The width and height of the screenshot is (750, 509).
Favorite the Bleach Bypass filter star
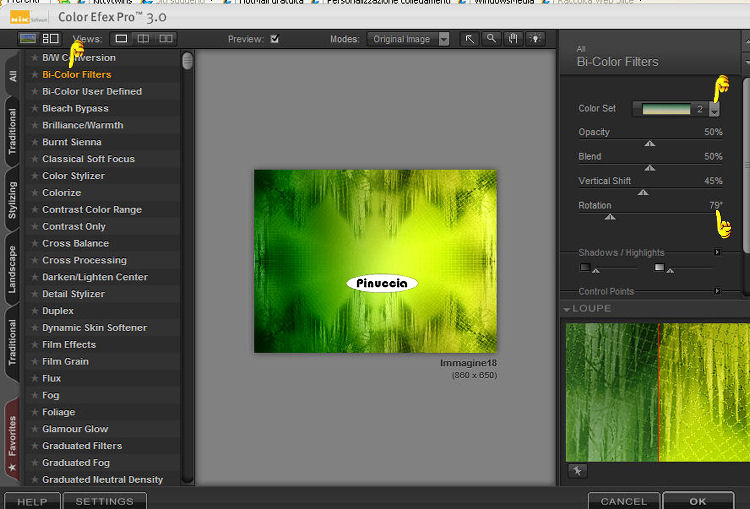coord(34,108)
